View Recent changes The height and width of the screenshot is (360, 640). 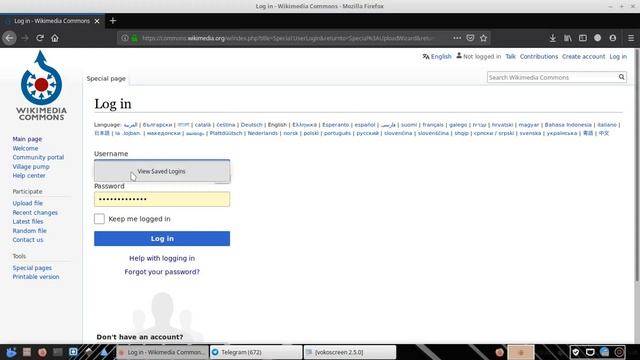35,212
